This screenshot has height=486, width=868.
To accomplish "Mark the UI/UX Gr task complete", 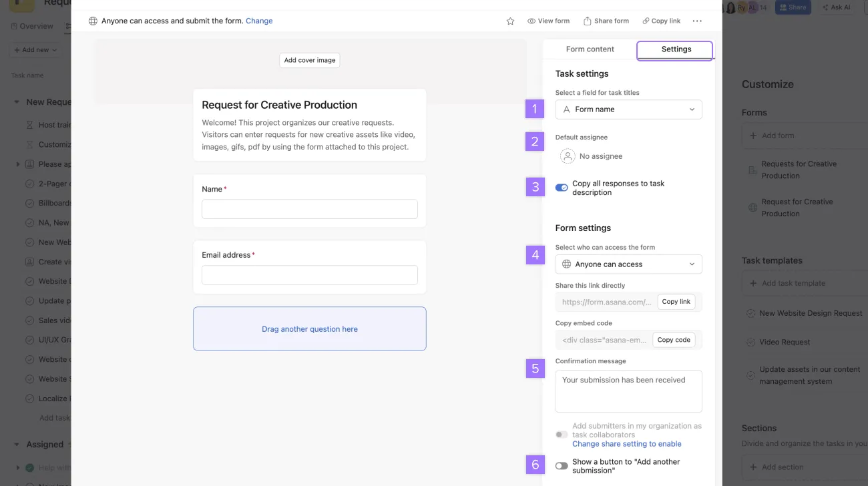I will pyautogui.click(x=29, y=340).
